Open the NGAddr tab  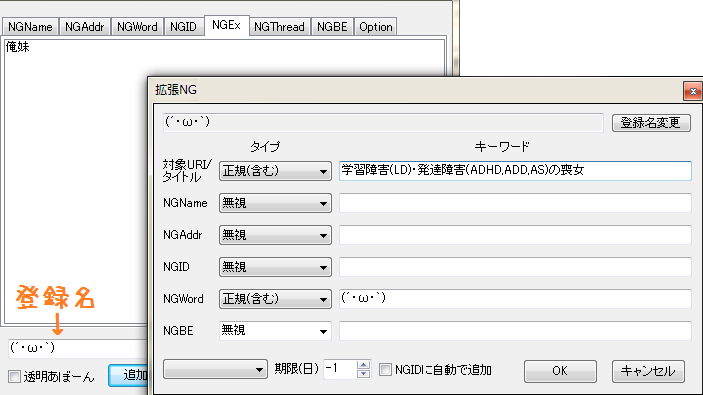[85, 27]
